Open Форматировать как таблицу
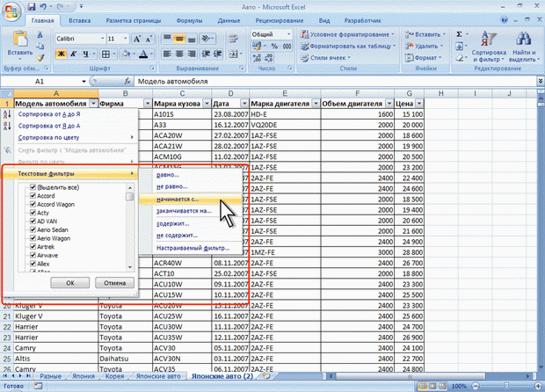The width and height of the screenshot is (545, 392). (x=348, y=46)
